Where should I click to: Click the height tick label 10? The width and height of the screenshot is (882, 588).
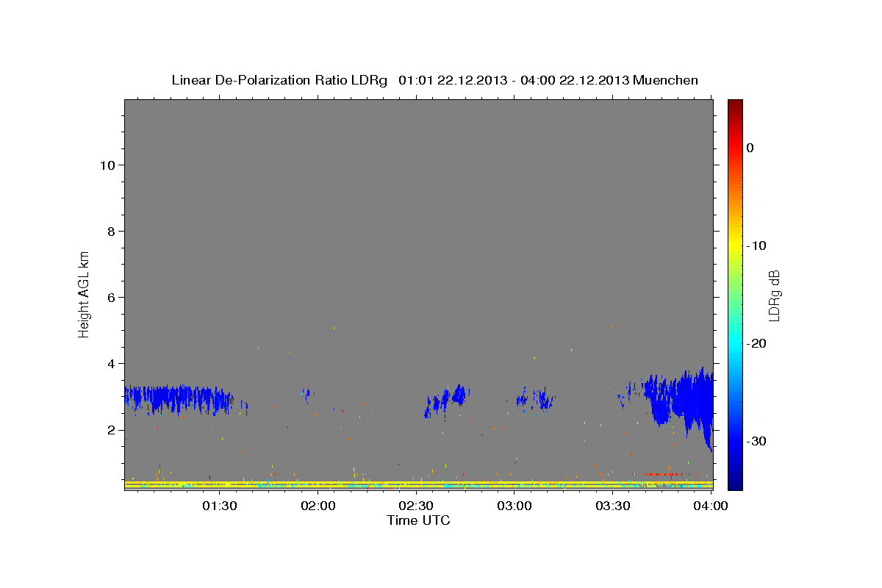(107, 165)
